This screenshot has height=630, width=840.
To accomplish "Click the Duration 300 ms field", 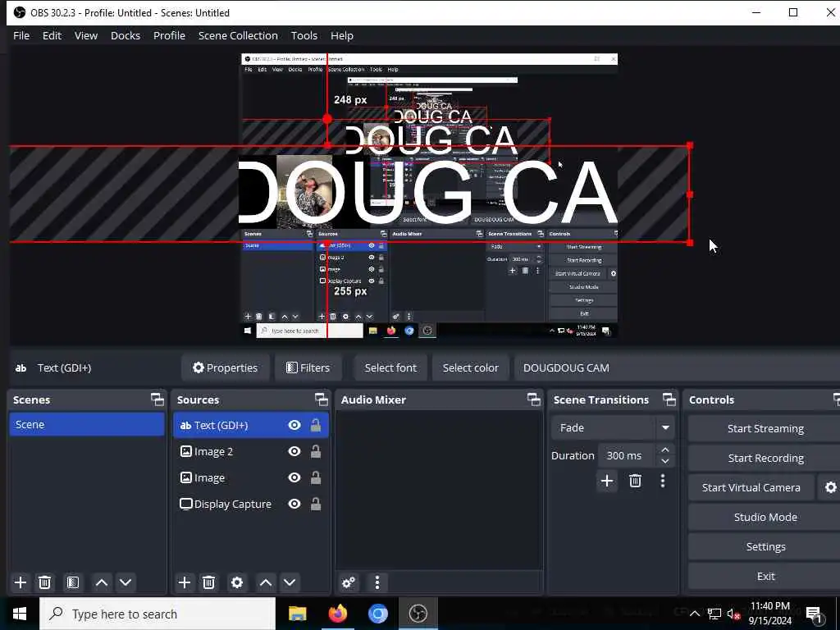I will [x=627, y=455].
